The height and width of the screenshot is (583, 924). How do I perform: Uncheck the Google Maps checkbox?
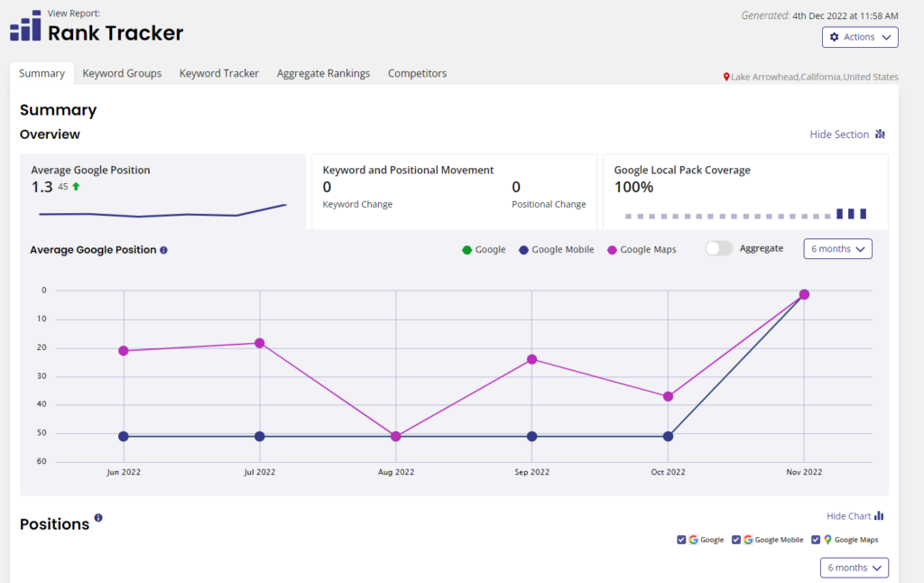click(x=817, y=540)
